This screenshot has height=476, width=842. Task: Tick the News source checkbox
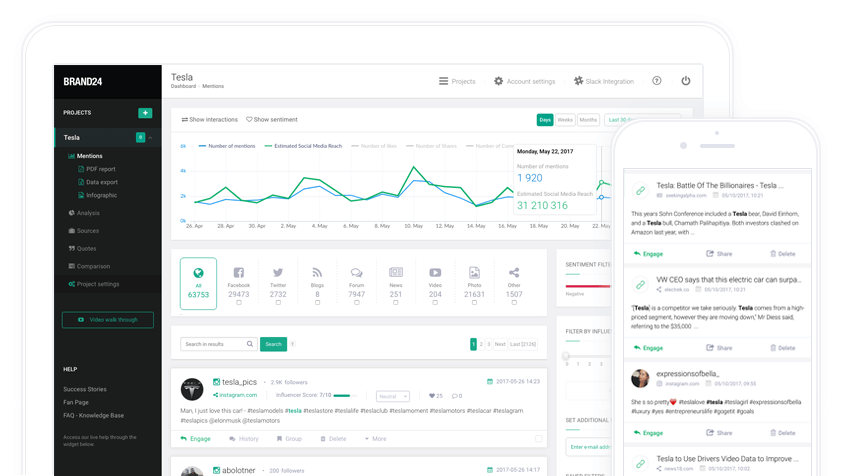tap(396, 303)
